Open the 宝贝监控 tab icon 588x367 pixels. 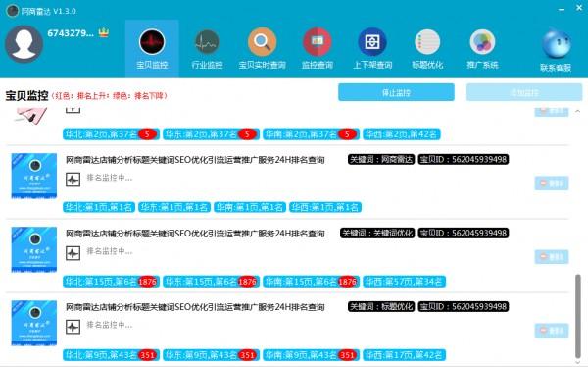(152, 42)
